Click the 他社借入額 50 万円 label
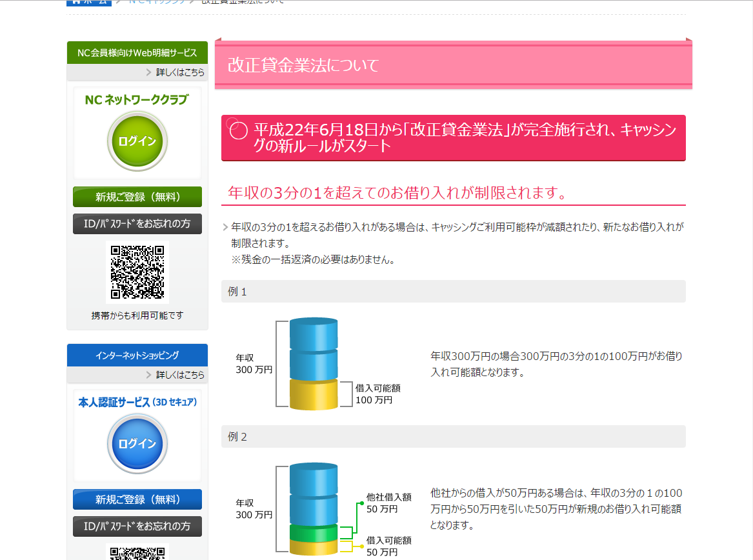This screenshot has width=753, height=560. tap(389, 503)
